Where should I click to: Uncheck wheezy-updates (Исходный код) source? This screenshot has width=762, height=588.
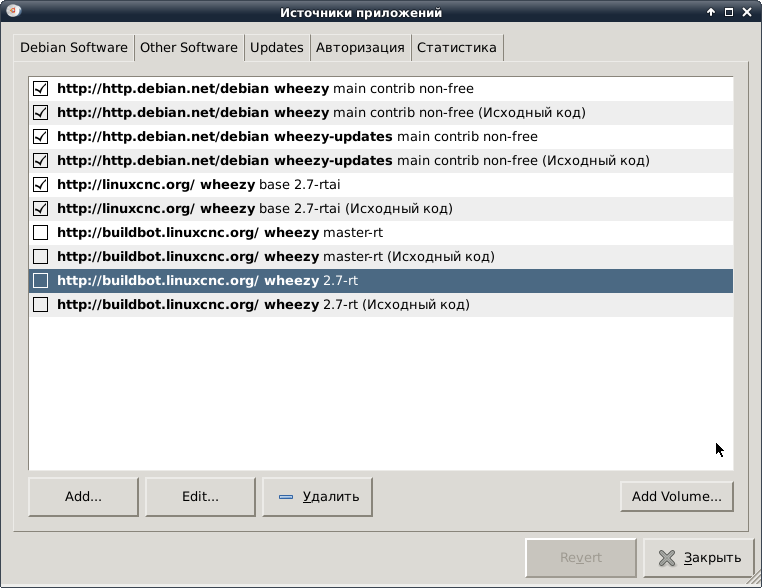pos(40,160)
